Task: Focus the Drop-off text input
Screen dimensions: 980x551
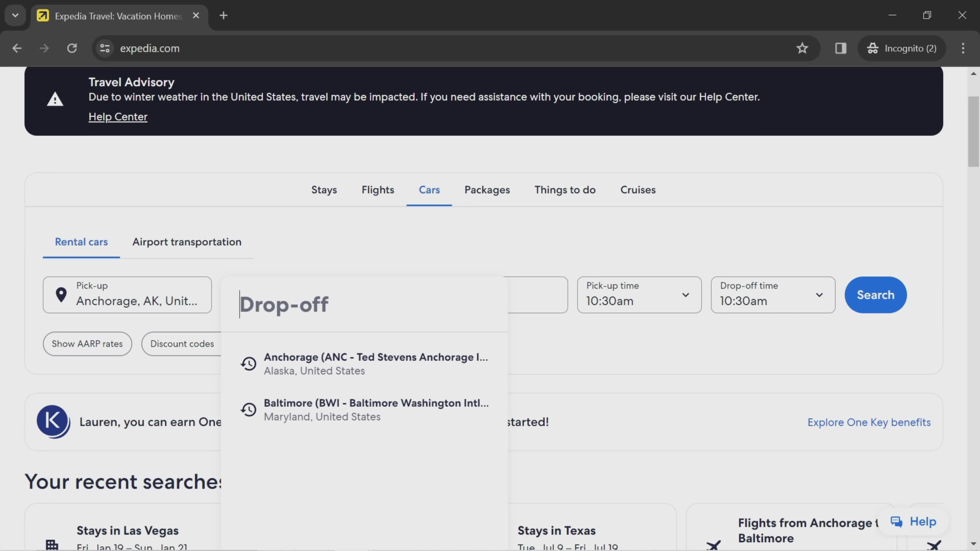Action: [364, 304]
